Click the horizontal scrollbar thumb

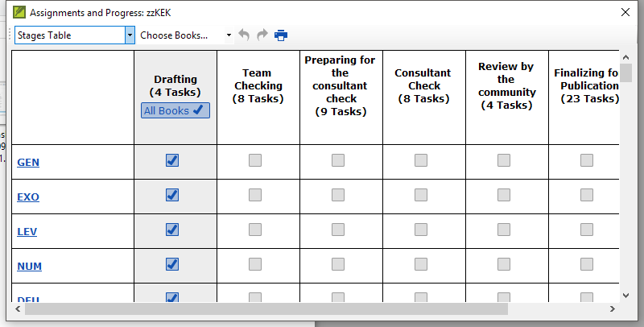(x=266, y=309)
